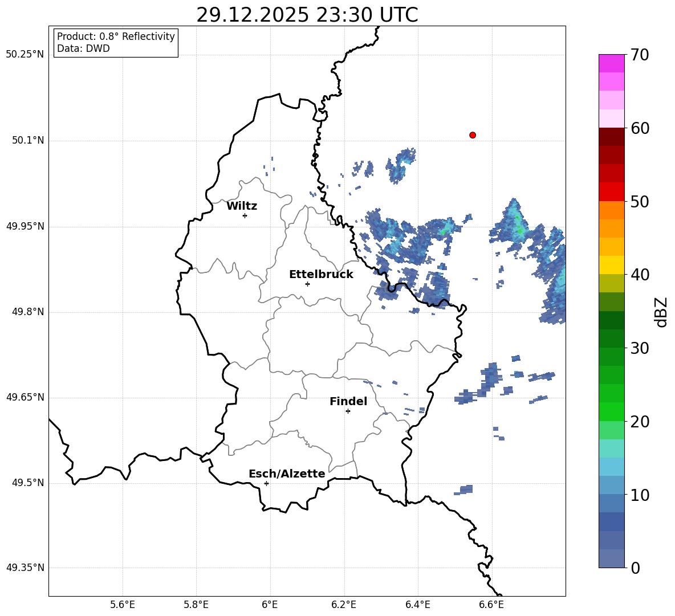Click the 6.2°E longitude label
The height and width of the screenshot is (616, 675).
pyautogui.click(x=344, y=605)
